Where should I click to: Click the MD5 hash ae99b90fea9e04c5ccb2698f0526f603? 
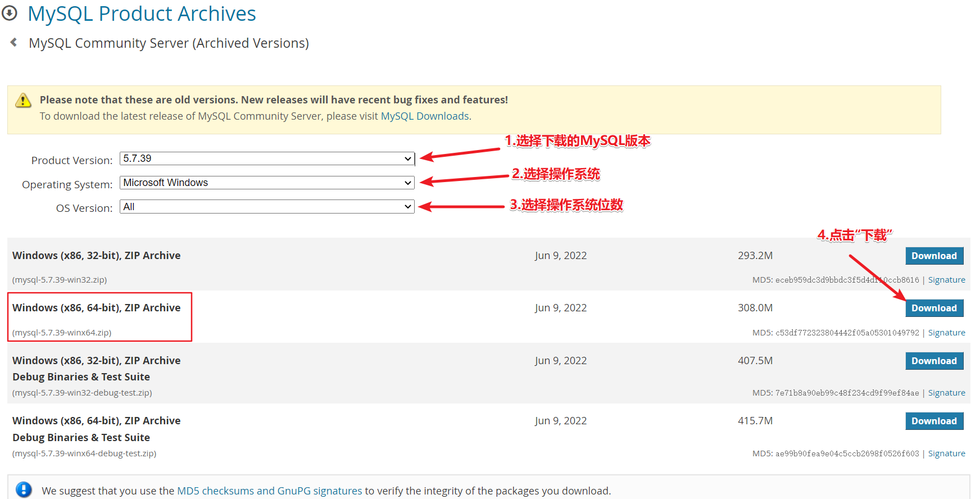click(847, 453)
